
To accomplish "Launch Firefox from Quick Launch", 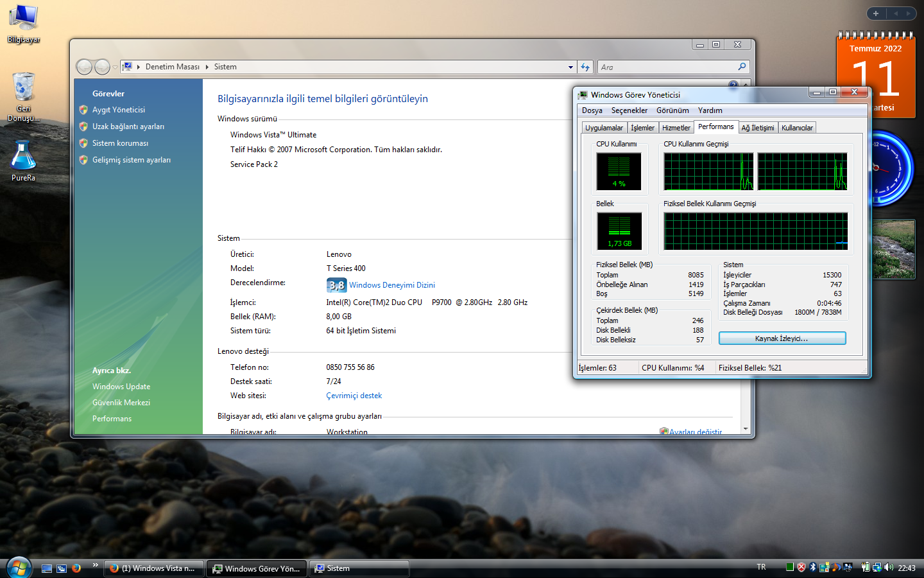I will pyautogui.click(x=76, y=568).
